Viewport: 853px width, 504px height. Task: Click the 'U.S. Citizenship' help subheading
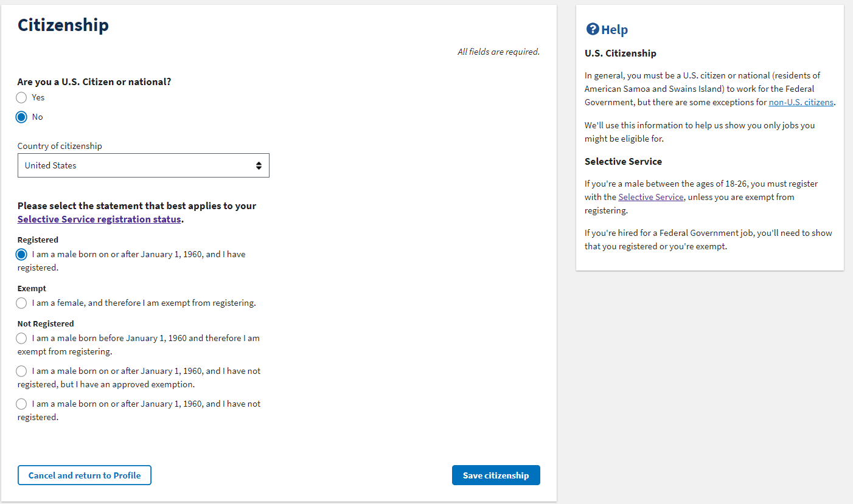[620, 54]
